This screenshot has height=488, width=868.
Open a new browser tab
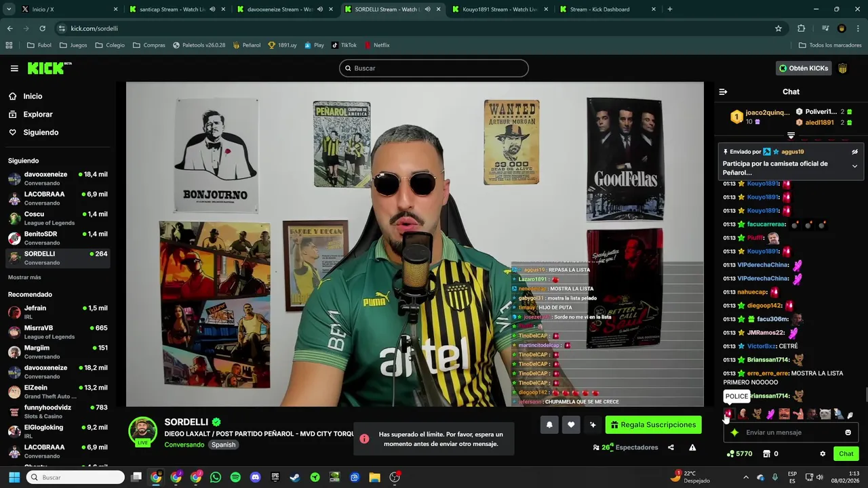point(670,9)
